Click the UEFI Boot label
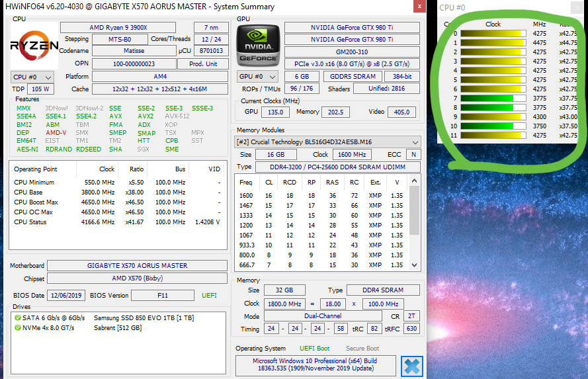The width and height of the screenshot is (588, 379). tap(314, 349)
